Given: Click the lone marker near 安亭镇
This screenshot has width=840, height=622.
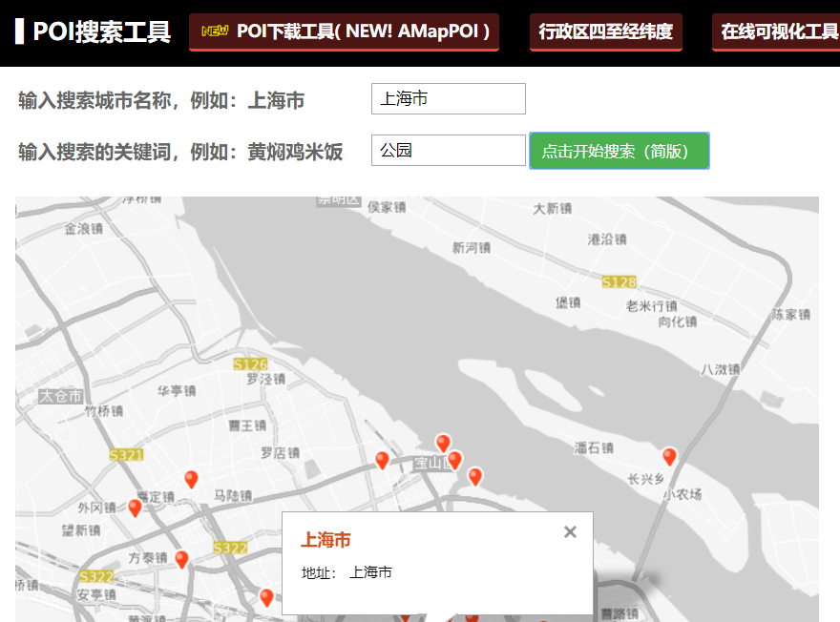Looking at the screenshot, I should [x=265, y=598].
